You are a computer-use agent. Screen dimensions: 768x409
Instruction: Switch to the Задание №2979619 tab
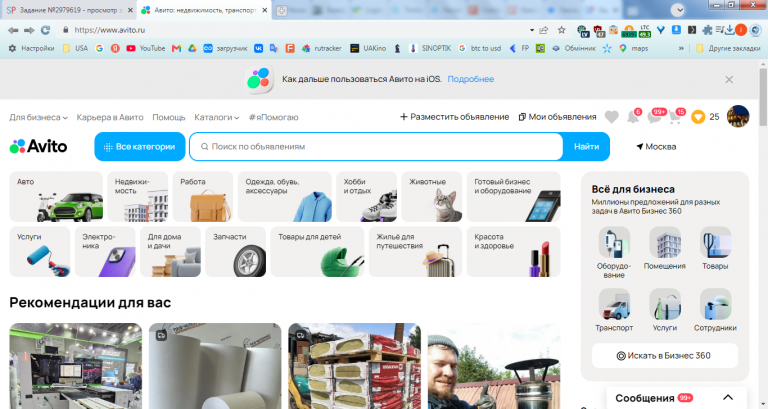coord(70,10)
